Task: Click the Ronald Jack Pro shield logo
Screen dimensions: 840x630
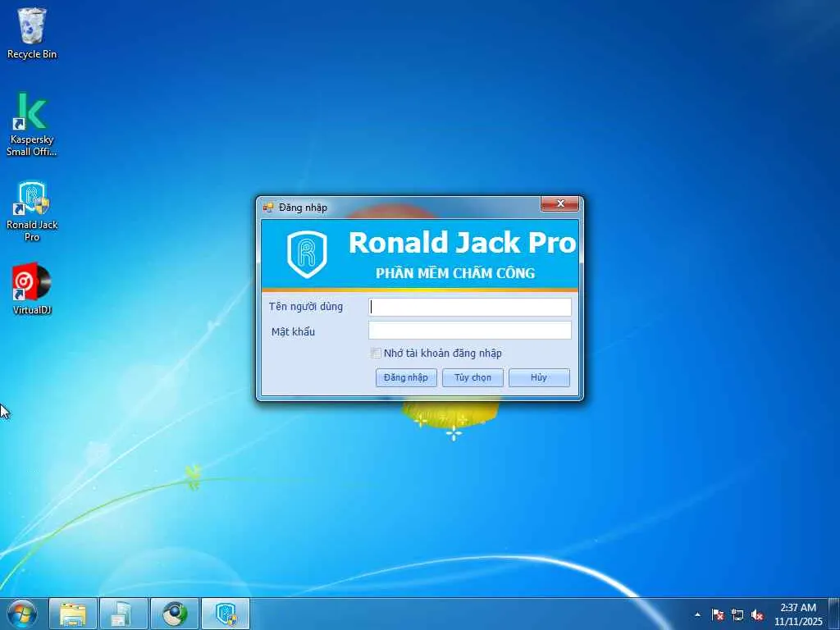Action: tap(307, 254)
